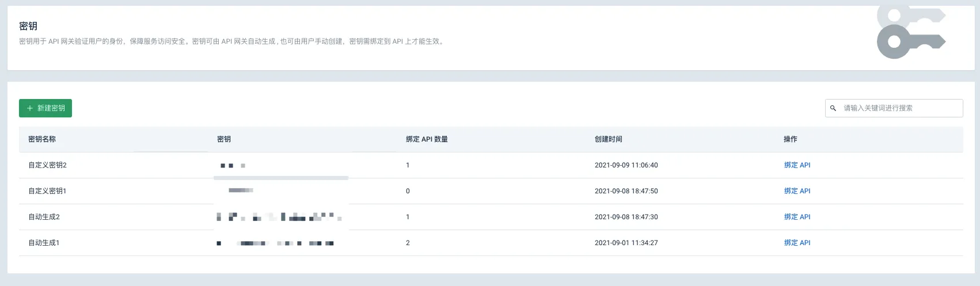Viewport: 980px width, 286px height.
Task: Select the 密钥 column header
Action: pyautogui.click(x=224, y=139)
